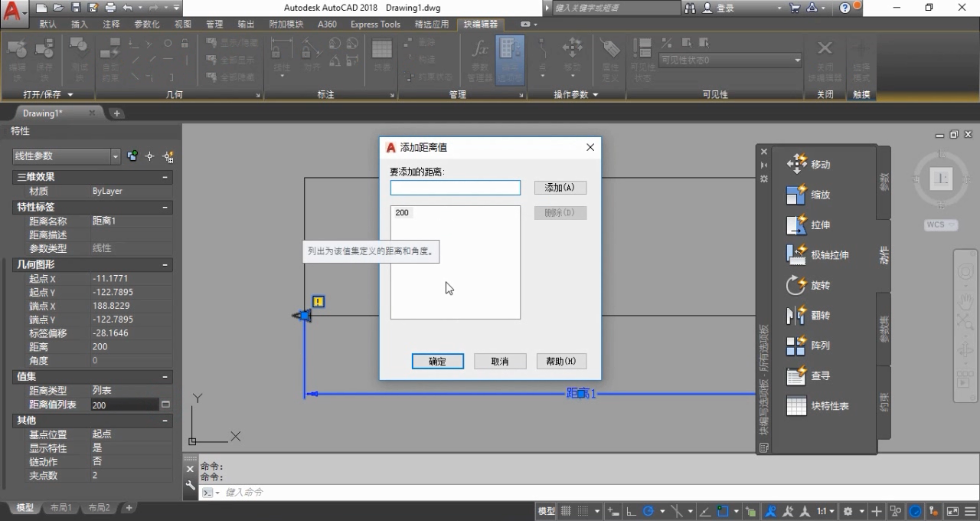Select the 阵列 action in the palette
The image size is (980, 521).
pyautogui.click(x=808, y=346)
